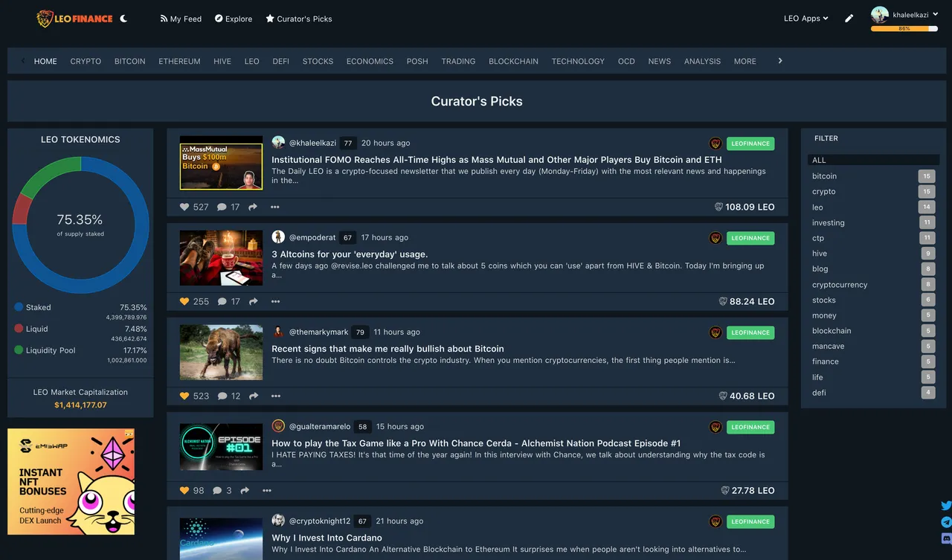Open ellipsis menu on Tax Game post

(x=267, y=490)
